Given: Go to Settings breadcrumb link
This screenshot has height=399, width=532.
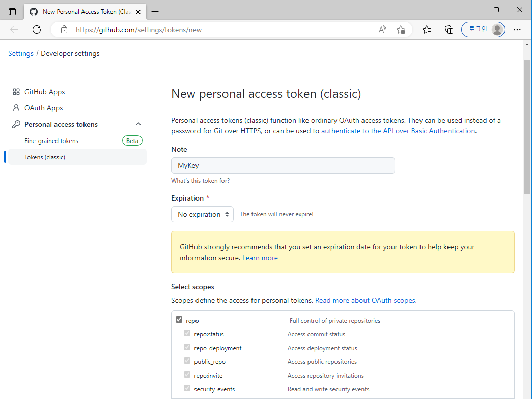Looking at the screenshot, I should (21, 53).
